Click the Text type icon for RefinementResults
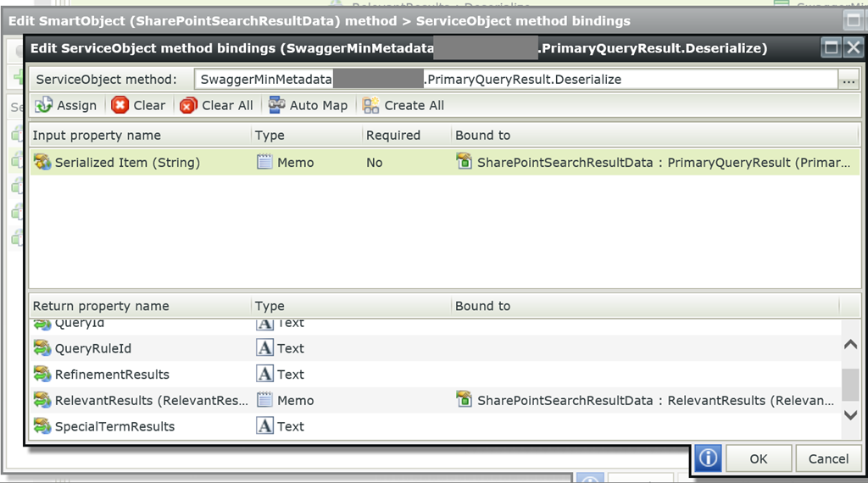Viewport: 868px width, 483px height. click(264, 374)
